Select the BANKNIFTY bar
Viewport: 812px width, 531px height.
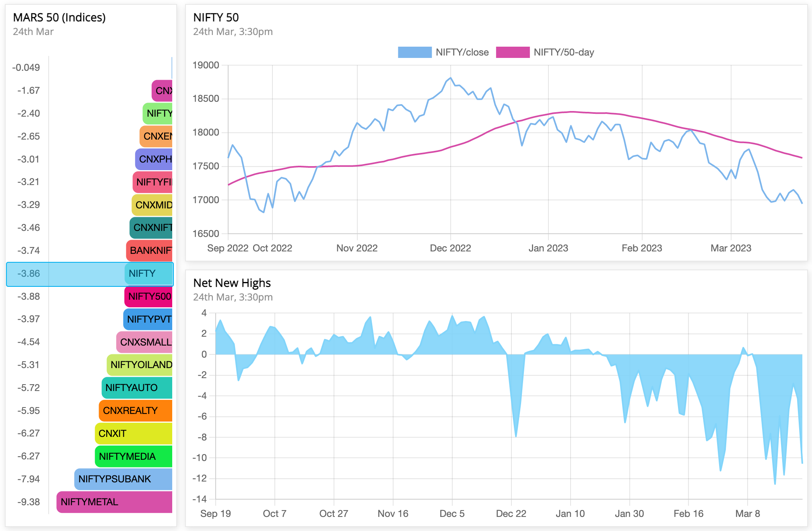(x=149, y=251)
